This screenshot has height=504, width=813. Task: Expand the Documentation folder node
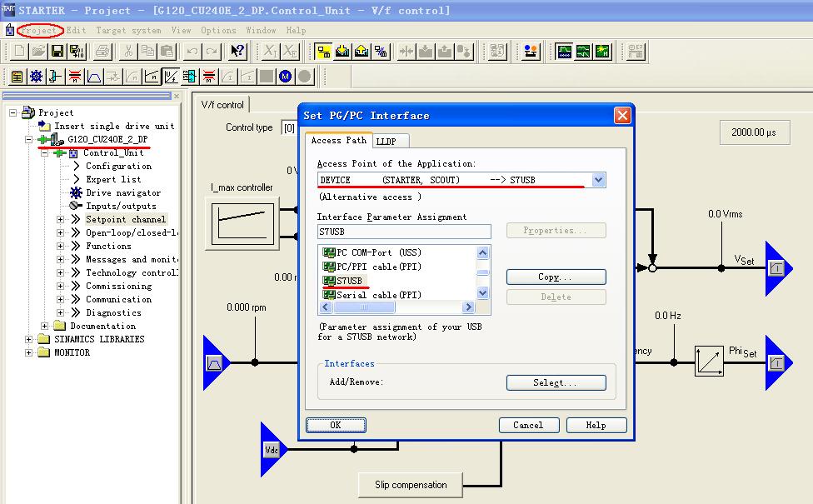pos(45,327)
